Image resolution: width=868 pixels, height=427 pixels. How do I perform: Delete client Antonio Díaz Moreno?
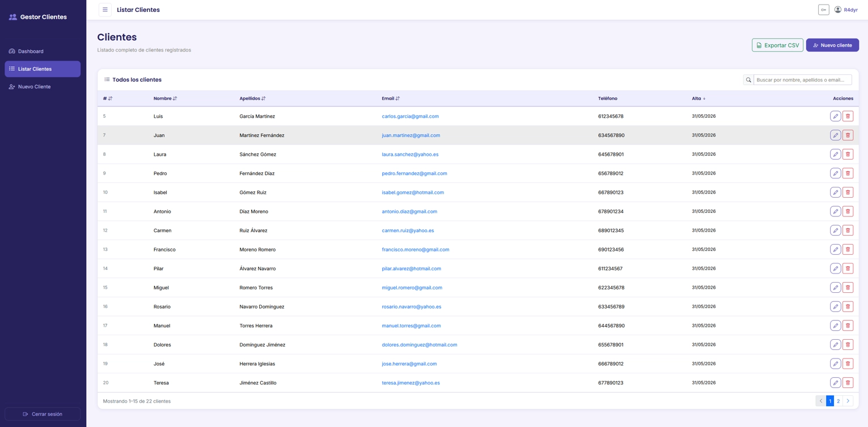click(x=848, y=211)
